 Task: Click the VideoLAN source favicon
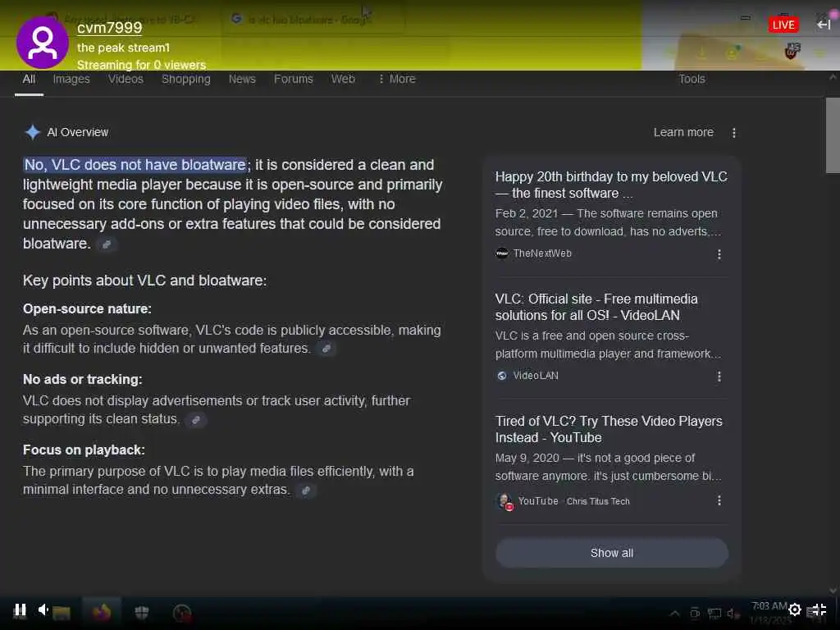click(502, 376)
